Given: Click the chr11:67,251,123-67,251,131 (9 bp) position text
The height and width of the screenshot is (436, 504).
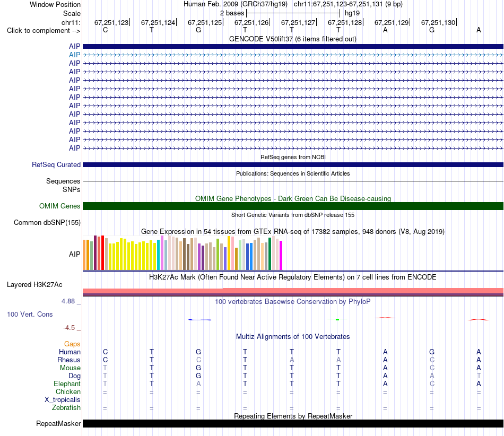Looking at the screenshot, I should click(348, 4).
